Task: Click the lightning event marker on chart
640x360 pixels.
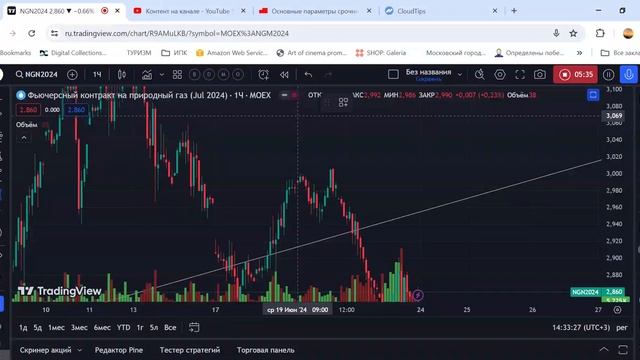Action: pos(418,295)
